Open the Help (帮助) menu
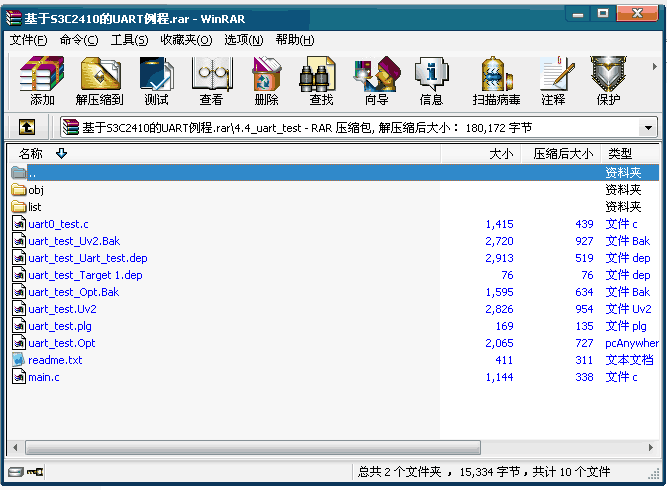 click(x=295, y=40)
